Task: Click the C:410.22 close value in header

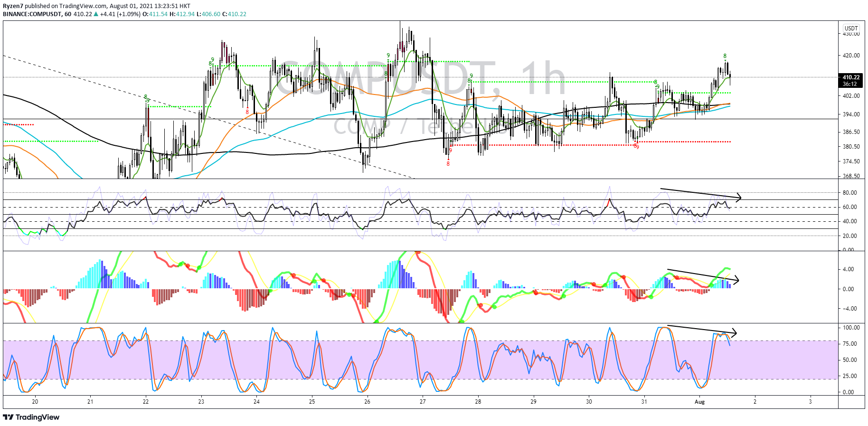Action: (234, 14)
